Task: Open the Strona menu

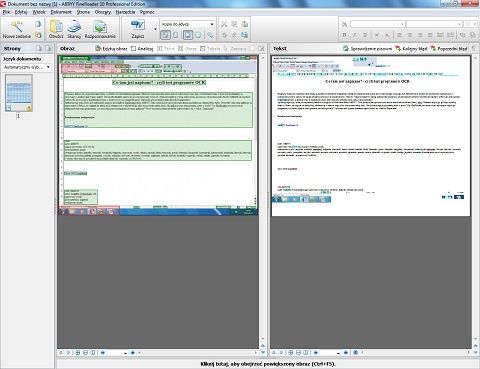Action: [83, 12]
